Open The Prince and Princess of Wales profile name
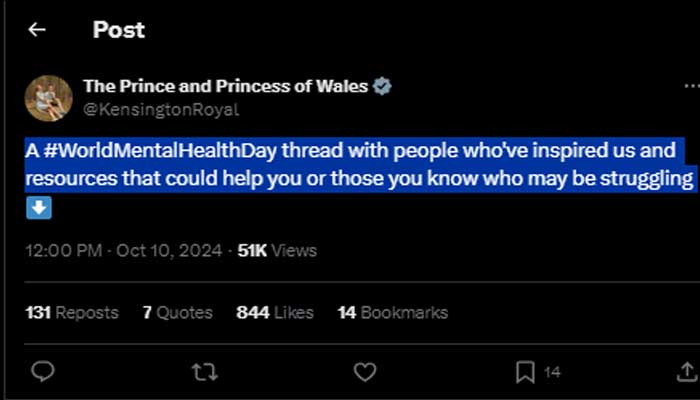Viewport: 700px width, 400px height. coord(225,86)
